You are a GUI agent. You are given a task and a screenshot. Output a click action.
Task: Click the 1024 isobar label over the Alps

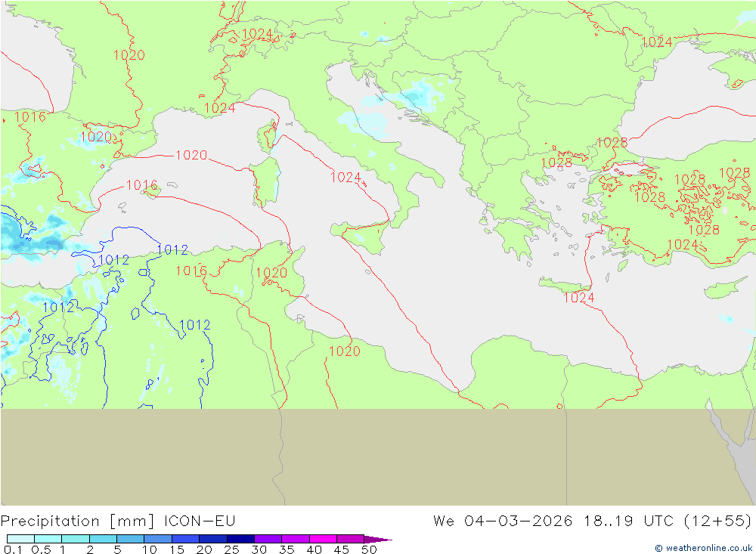coord(257,34)
